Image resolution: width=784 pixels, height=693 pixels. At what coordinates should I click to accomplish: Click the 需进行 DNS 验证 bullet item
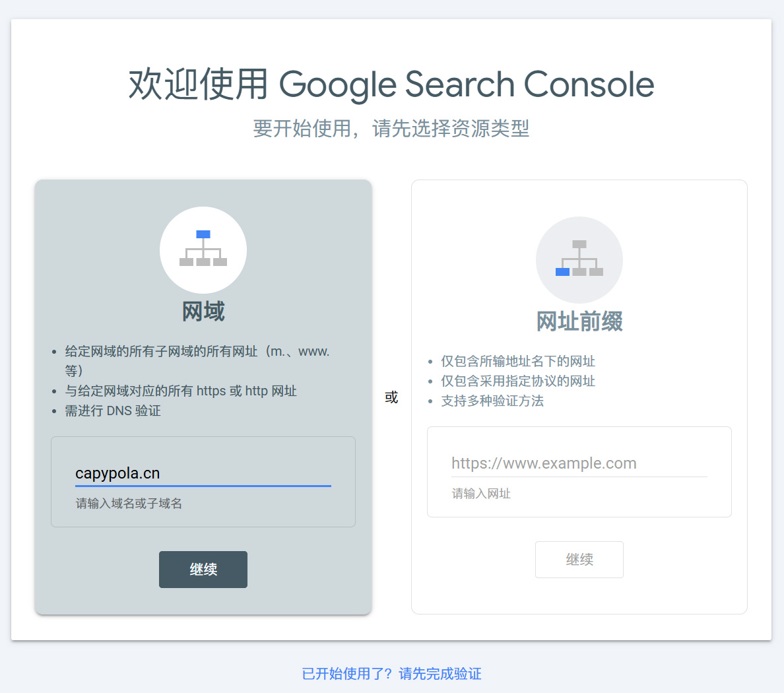113,411
